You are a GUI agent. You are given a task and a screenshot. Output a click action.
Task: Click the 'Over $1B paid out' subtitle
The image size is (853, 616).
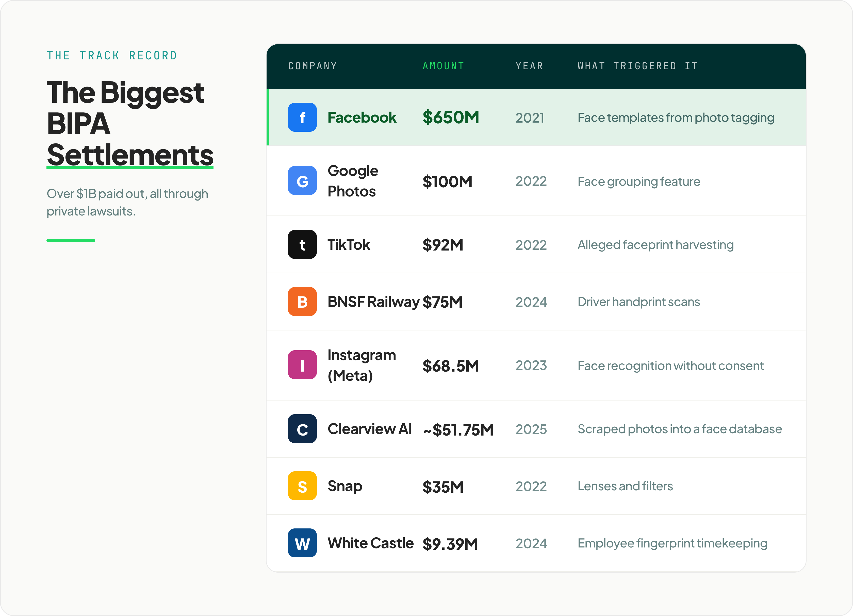(x=127, y=202)
